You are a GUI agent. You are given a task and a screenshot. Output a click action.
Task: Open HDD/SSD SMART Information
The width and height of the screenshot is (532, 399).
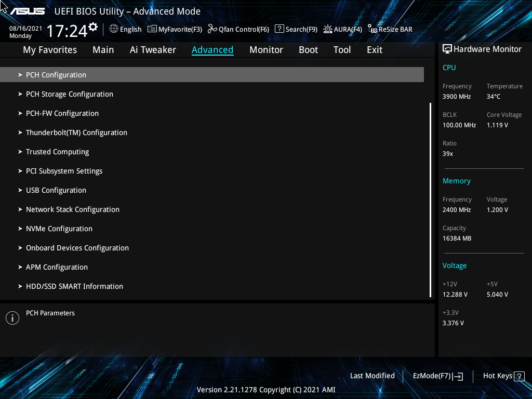74,286
